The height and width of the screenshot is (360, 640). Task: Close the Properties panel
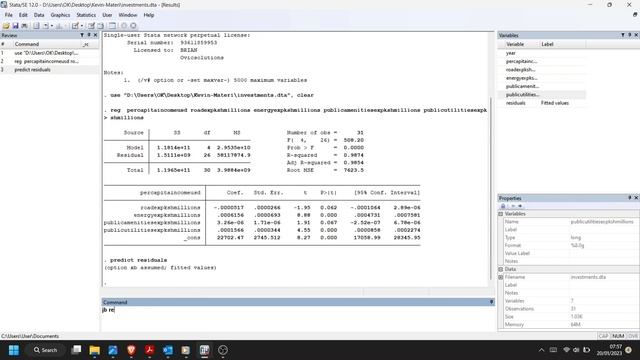click(x=636, y=198)
